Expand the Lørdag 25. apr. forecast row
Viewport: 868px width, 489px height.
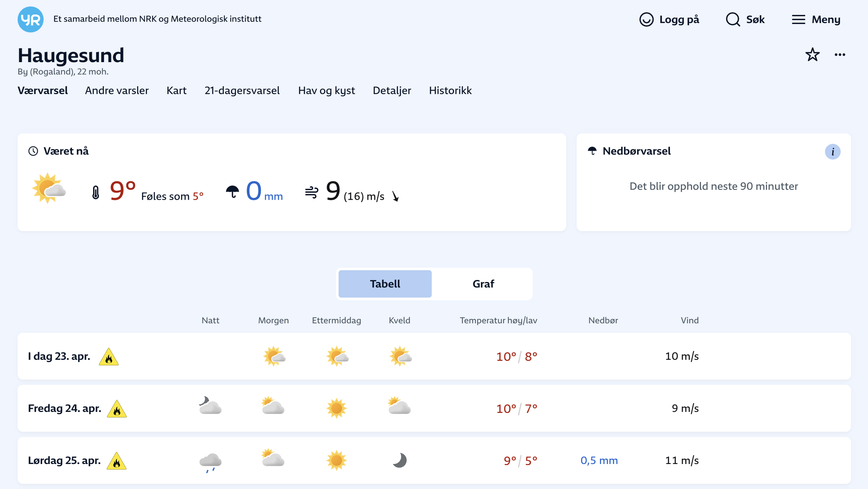point(64,461)
